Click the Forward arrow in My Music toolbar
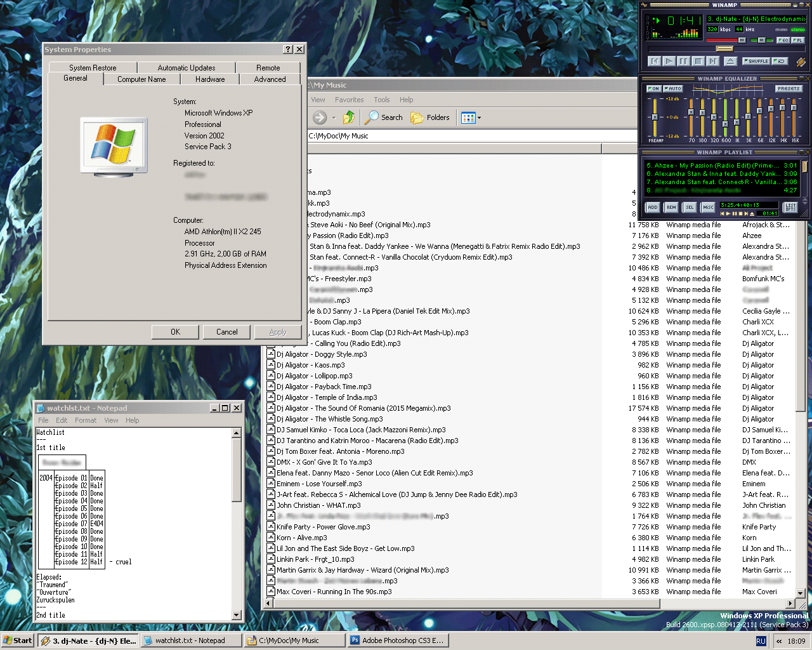 (x=319, y=117)
